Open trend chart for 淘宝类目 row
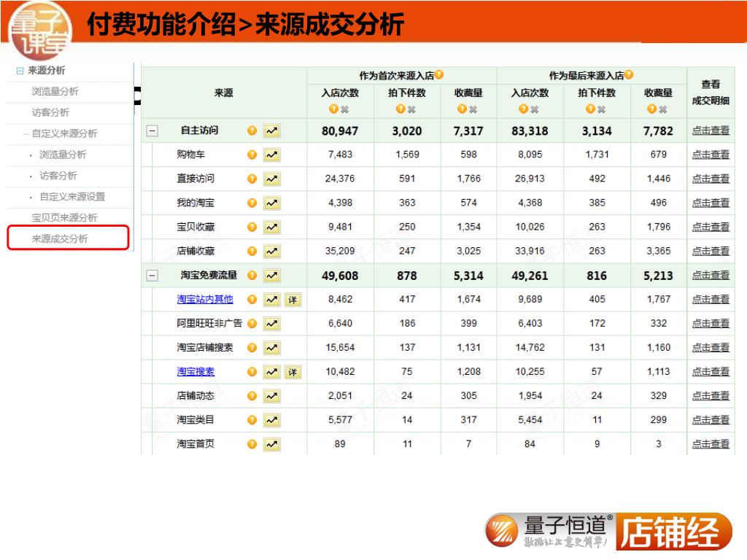The image size is (747, 560). pyautogui.click(x=271, y=420)
